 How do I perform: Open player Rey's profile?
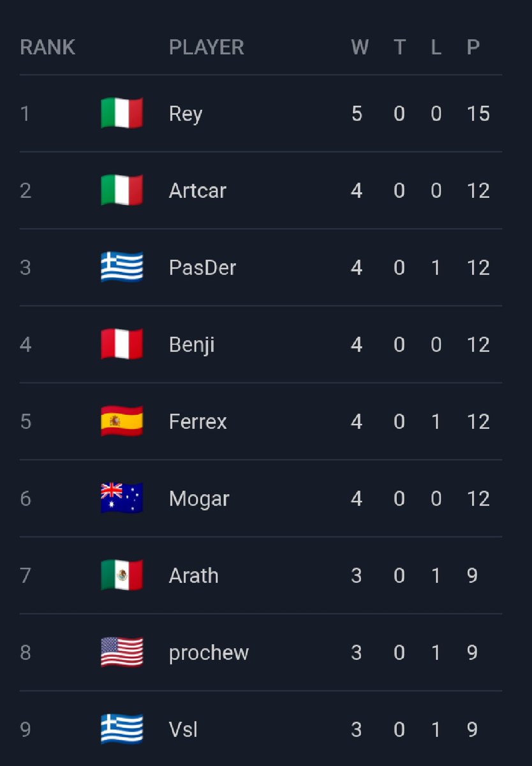pos(186,114)
